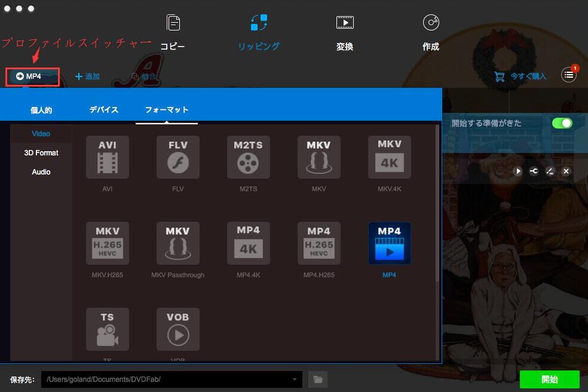Viewport: 588px width, 392px height.
Task: Toggle the ready-to-start green switch
Action: [562, 123]
